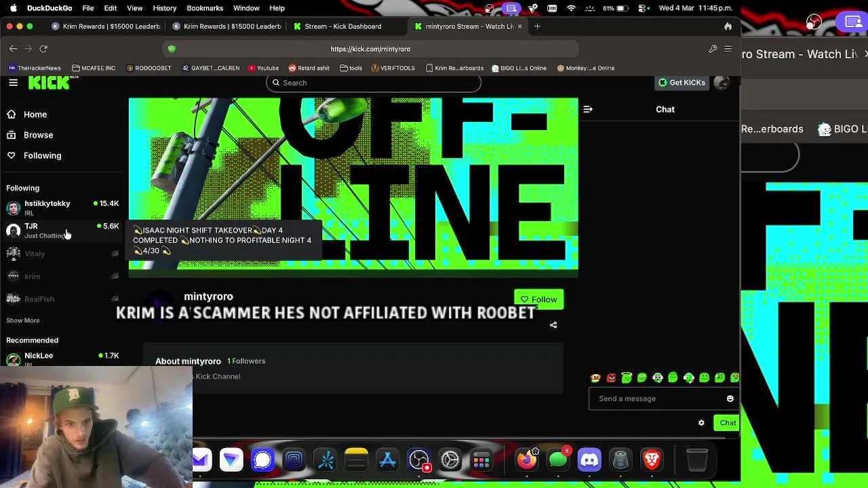Open the browser options menu icon
868x488 pixels.
(728, 49)
